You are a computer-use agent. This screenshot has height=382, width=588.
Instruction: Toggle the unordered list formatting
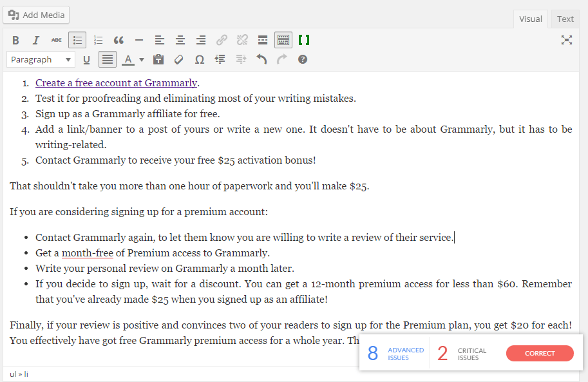[x=77, y=39]
